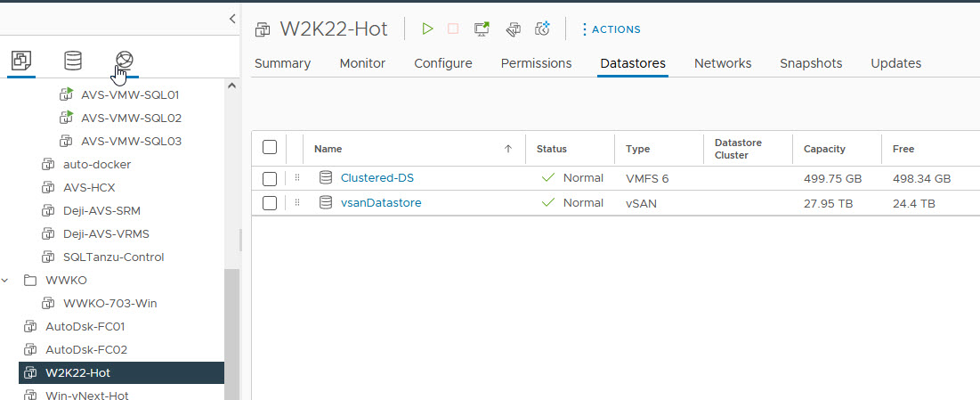The height and width of the screenshot is (400, 980).
Task: Power on the W2K22-Hot virtual machine
Action: 427,29
